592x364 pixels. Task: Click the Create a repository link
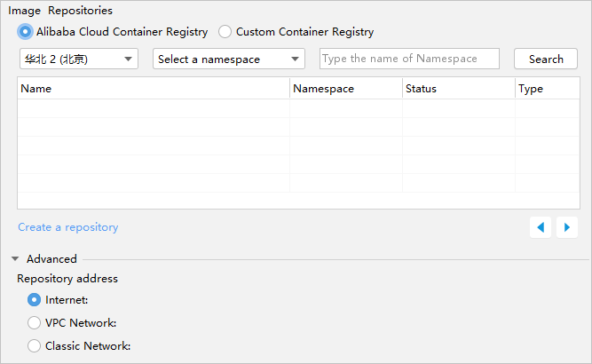(x=67, y=227)
